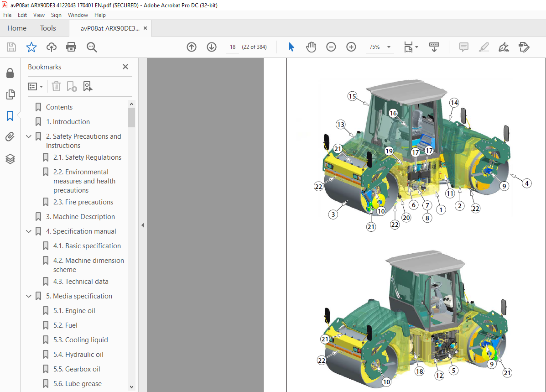The image size is (546, 392).
Task: Open 4.2. Machine dimension scheme
Action: coord(88,265)
